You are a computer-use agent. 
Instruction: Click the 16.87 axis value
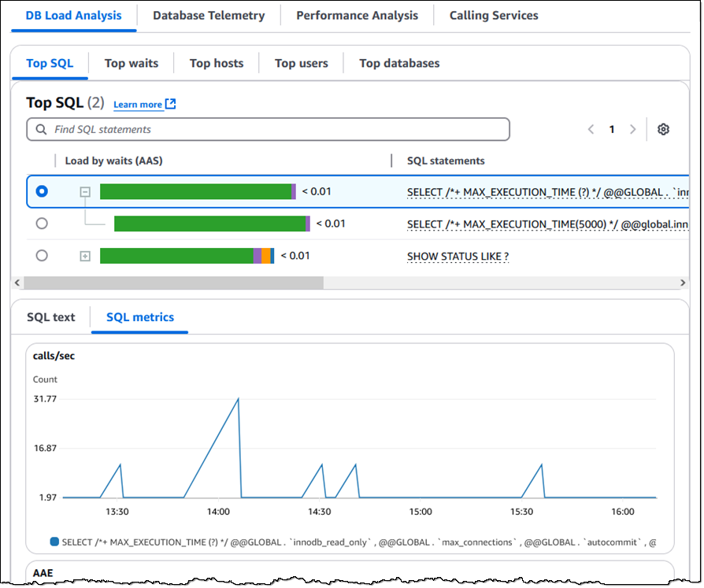(x=45, y=448)
